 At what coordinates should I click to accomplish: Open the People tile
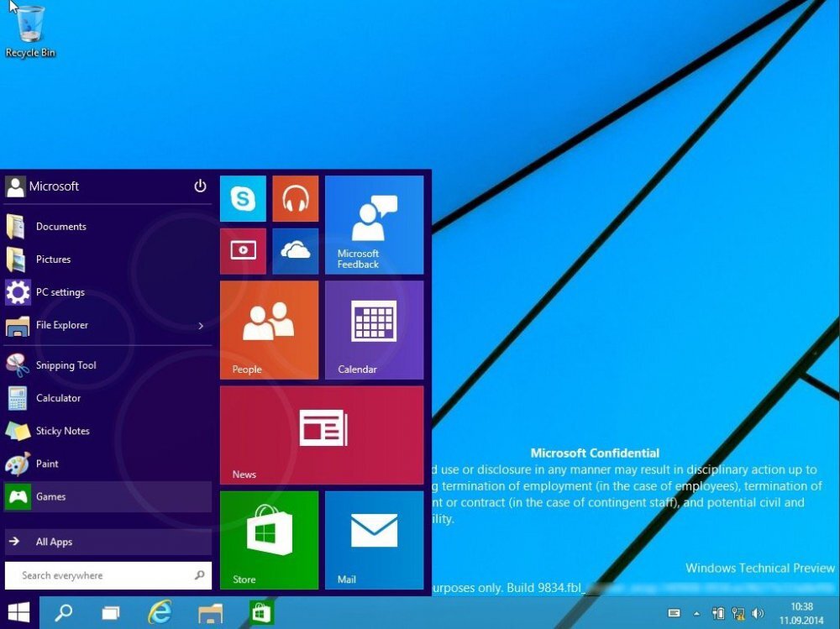(269, 328)
